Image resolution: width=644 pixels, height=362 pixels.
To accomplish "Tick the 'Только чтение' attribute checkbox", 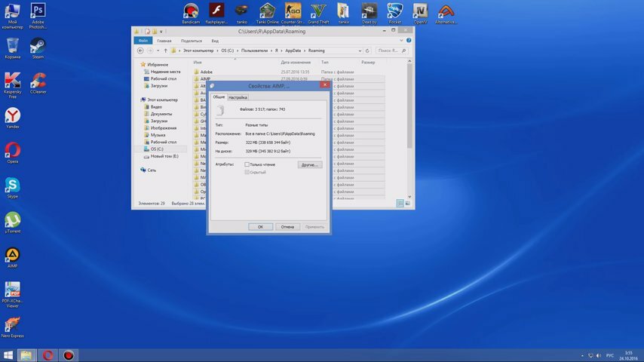I will [247, 164].
